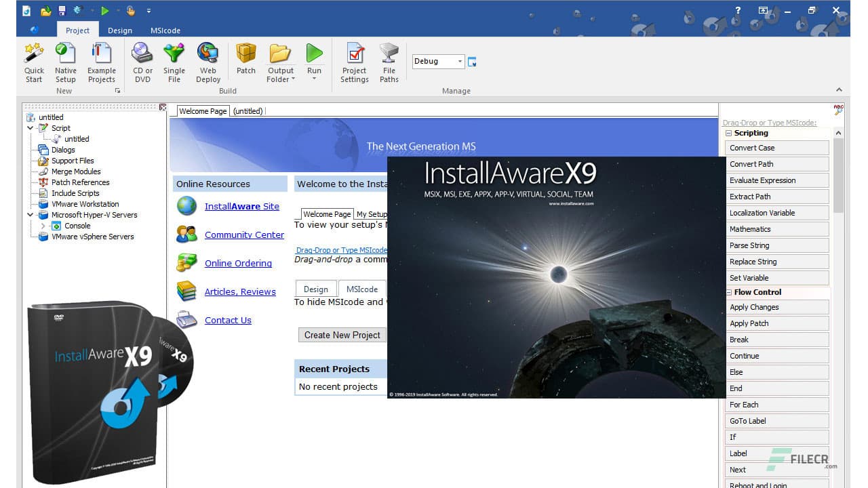The image size is (868, 488).
Task: Switch to the Design tab in the welcome pane
Action: tap(315, 289)
